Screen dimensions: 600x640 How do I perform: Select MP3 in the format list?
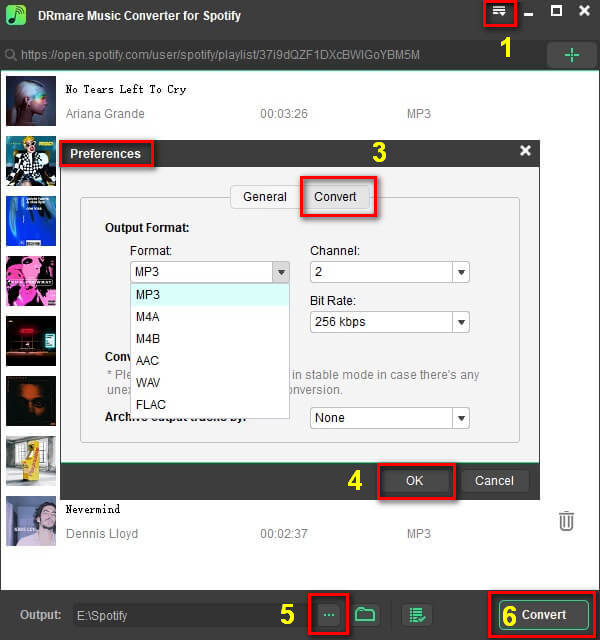click(210, 295)
